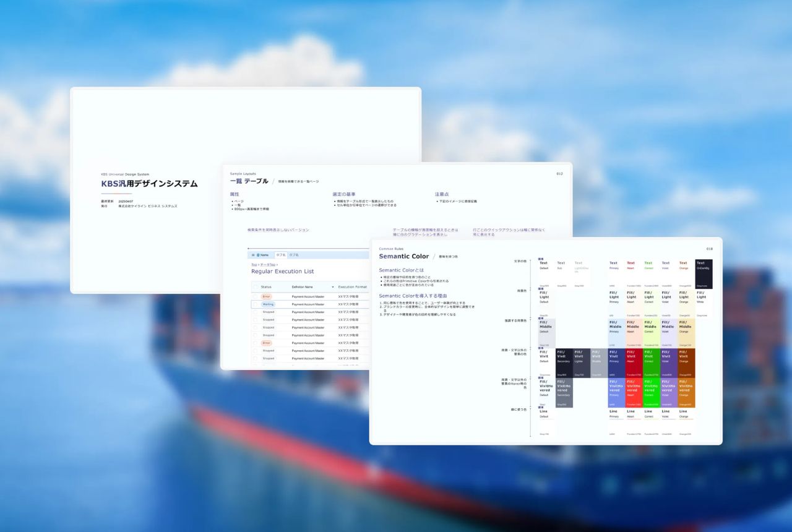This screenshot has height=532, width=792.
Task: Click the KBS汎用デザインシステム title
Action: click(x=149, y=184)
